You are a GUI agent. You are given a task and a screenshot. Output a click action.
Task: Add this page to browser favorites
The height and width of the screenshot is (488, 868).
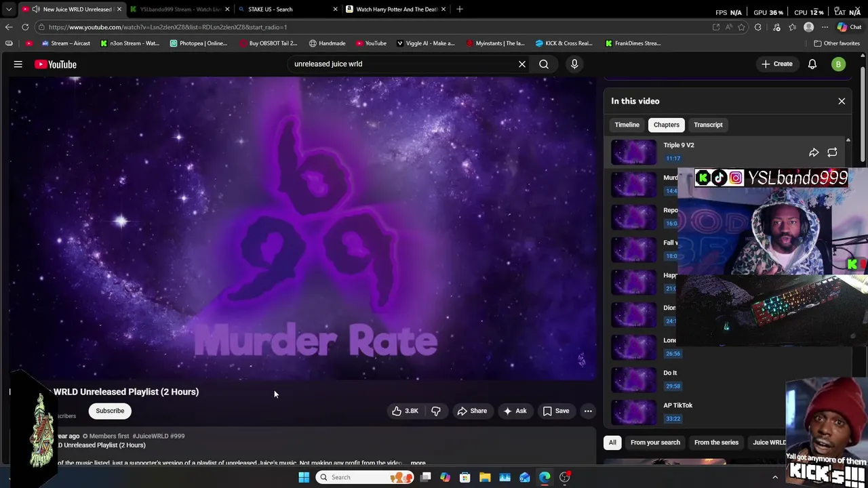click(741, 27)
